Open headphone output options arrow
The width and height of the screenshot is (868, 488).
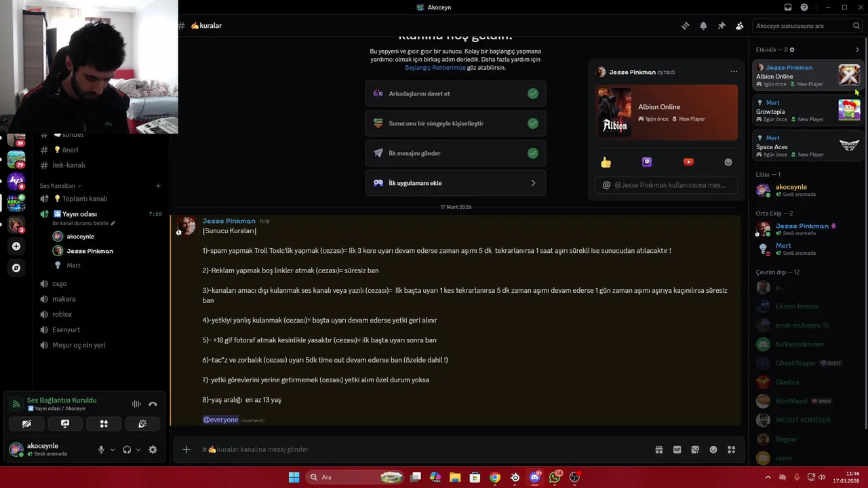[x=138, y=449]
